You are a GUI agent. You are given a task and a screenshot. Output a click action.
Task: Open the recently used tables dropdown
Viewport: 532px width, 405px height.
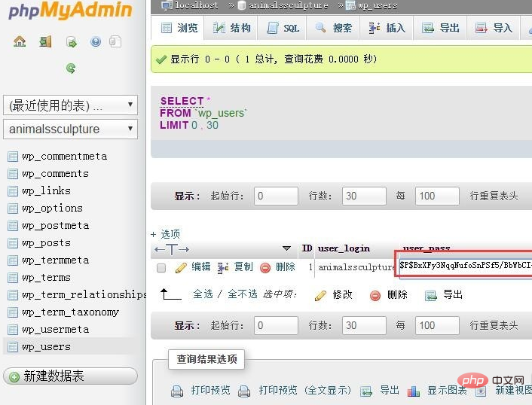(x=70, y=105)
